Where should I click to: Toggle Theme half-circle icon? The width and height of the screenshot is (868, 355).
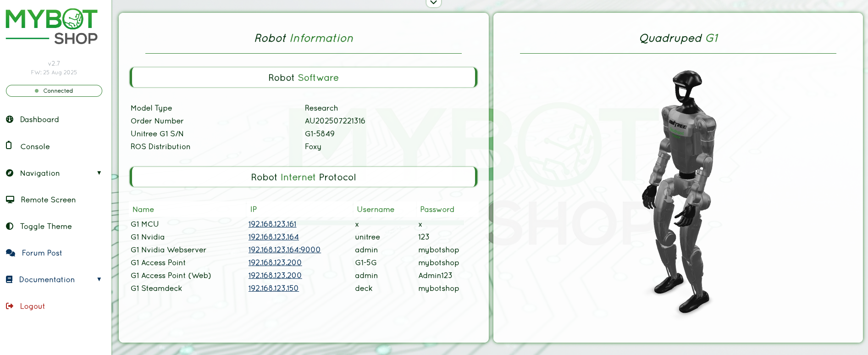(10, 226)
